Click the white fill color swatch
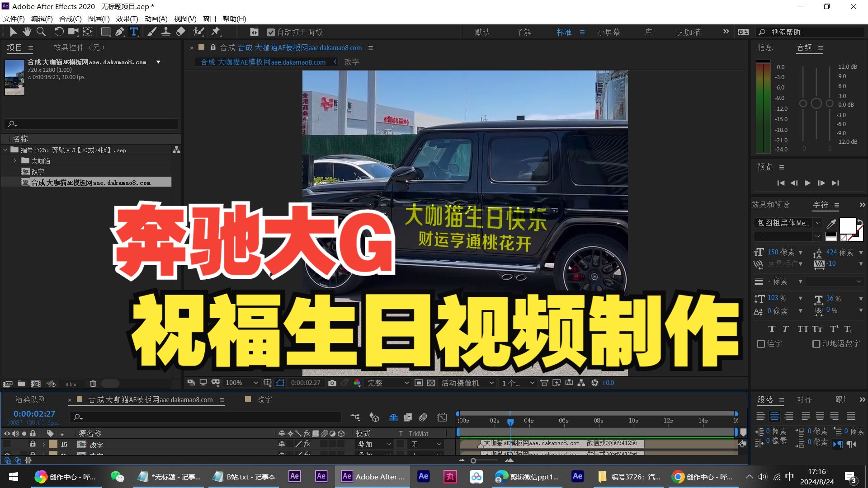Image resolution: width=868 pixels, height=488 pixels. 848,225
